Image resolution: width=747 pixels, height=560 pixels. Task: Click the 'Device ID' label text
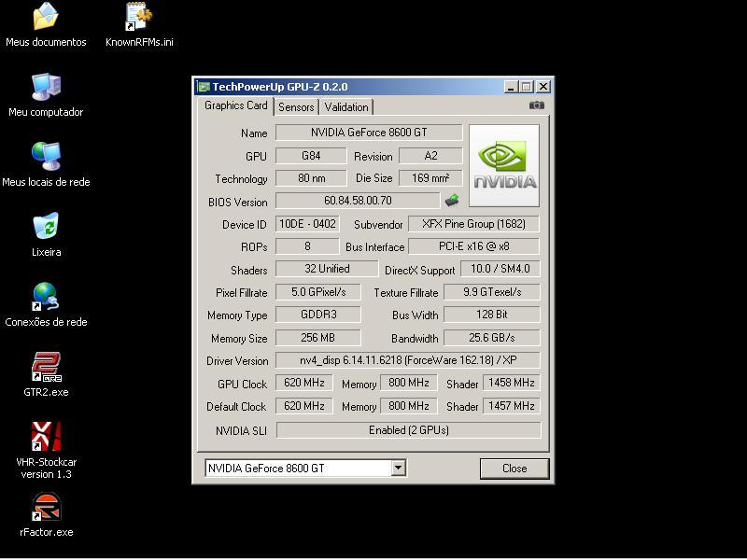[x=245, y=225]
